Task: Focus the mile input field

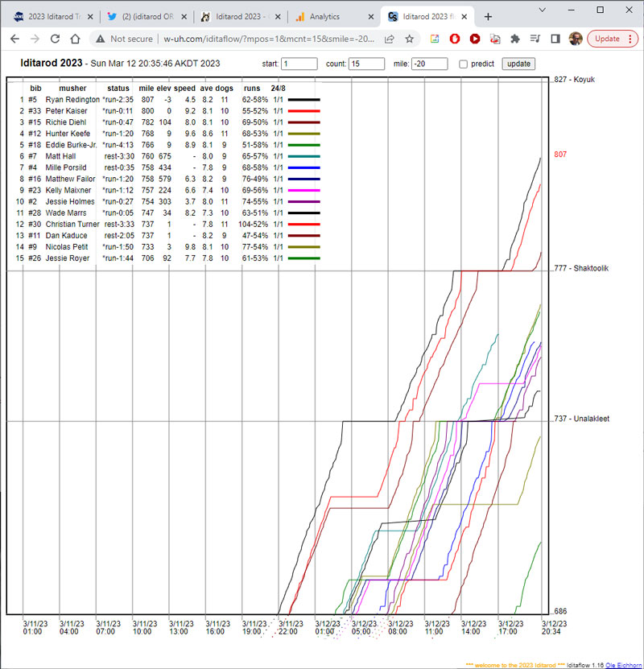Action: (x=430, y=64)
